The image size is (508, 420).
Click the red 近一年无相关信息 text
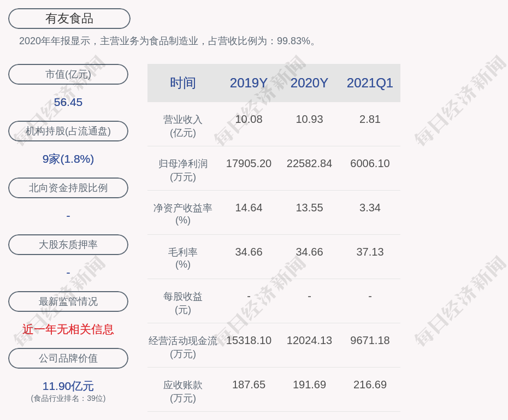click(x=68, y=330)
